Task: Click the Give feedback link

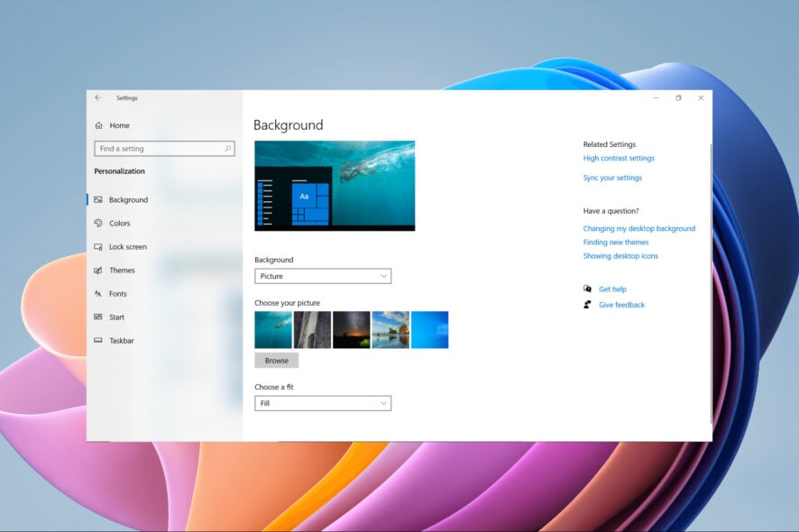Action: [621, 306]
